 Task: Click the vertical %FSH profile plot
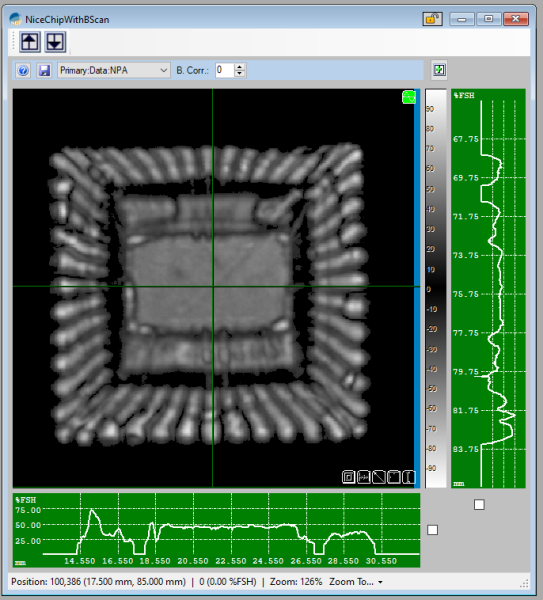(488, 288)
